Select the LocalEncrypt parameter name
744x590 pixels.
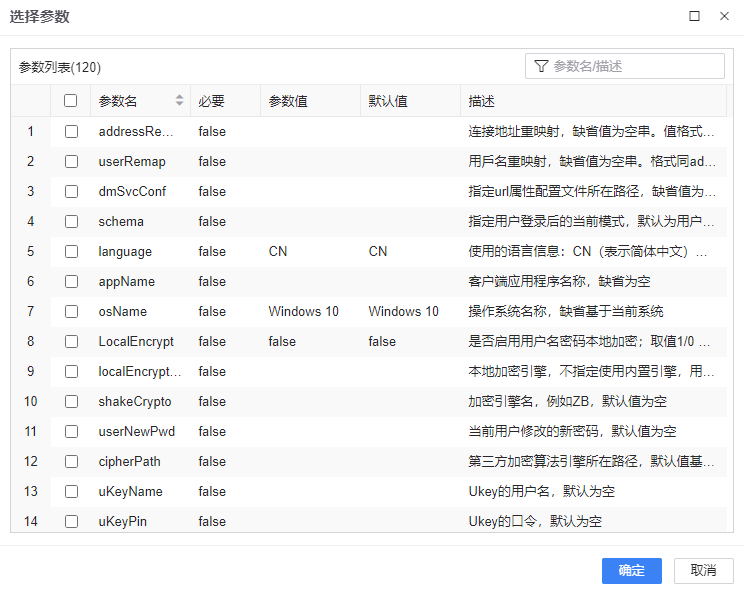point(136,341)
